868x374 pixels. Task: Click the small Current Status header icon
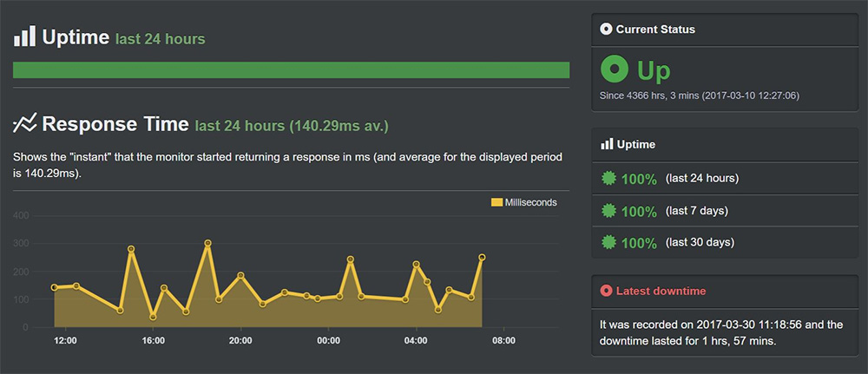point(606,30)
